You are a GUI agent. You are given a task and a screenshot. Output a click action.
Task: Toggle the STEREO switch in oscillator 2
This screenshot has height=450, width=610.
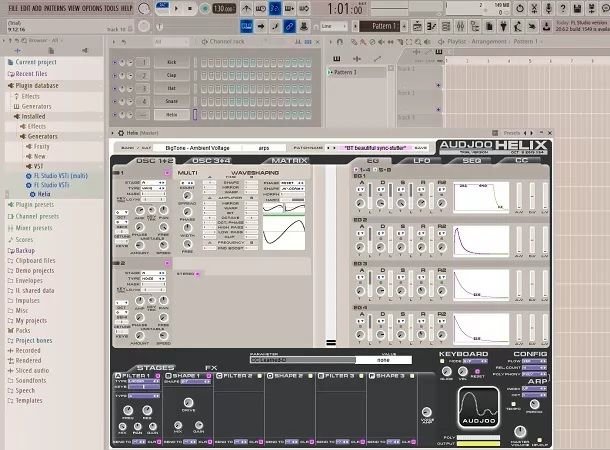(197, 274)
